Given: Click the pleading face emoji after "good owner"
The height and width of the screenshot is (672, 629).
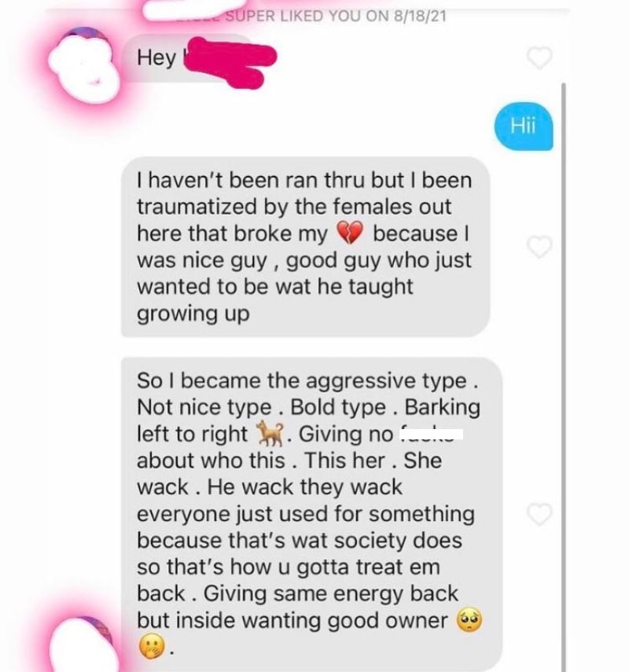Looking at the screenshot, I should 469,619.
